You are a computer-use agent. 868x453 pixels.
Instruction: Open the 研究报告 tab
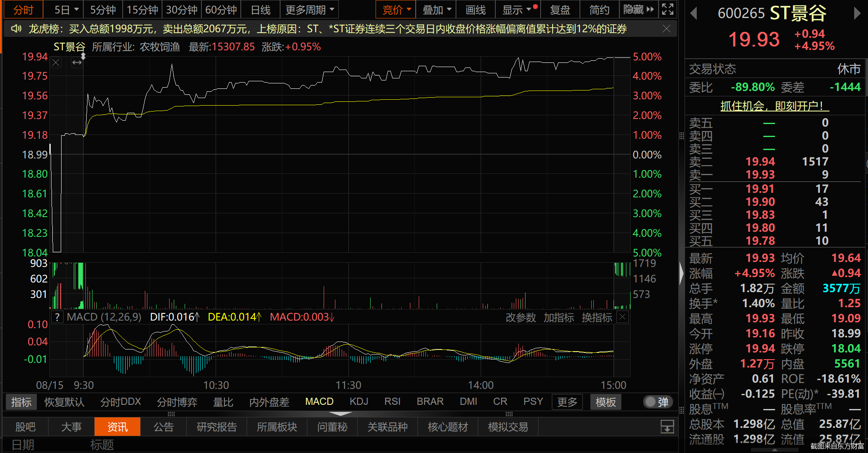tap(217, 427)
